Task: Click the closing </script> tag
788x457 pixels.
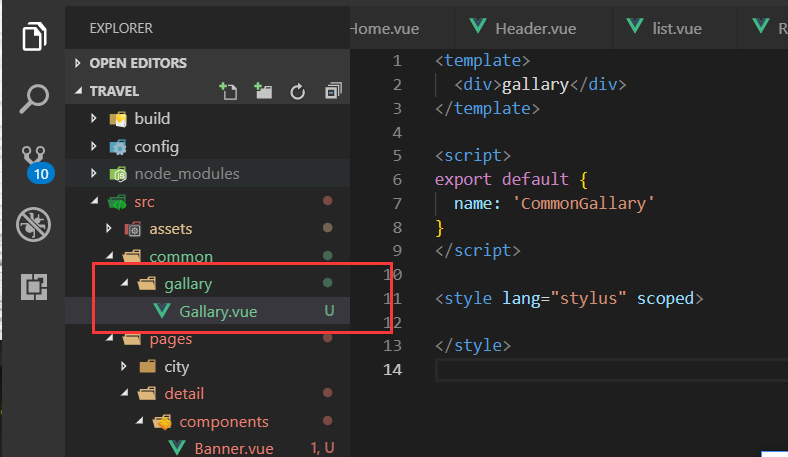Action: (x=477, y=250)
